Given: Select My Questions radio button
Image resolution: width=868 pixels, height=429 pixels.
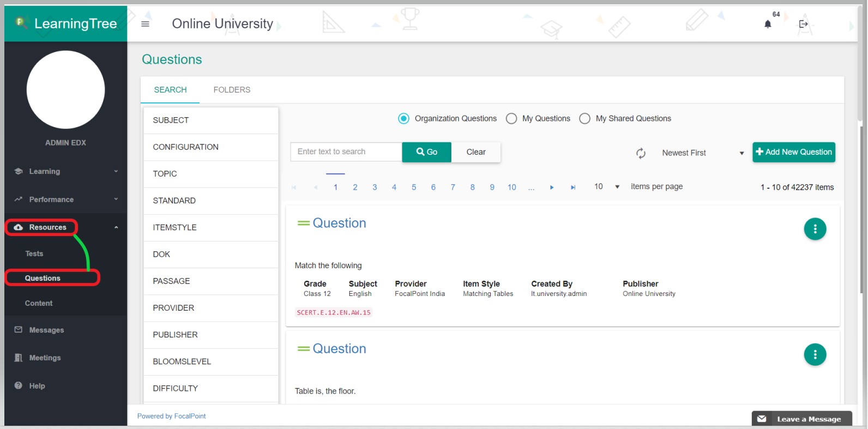Looking at the screenshot, I should [x=511, y=119].
